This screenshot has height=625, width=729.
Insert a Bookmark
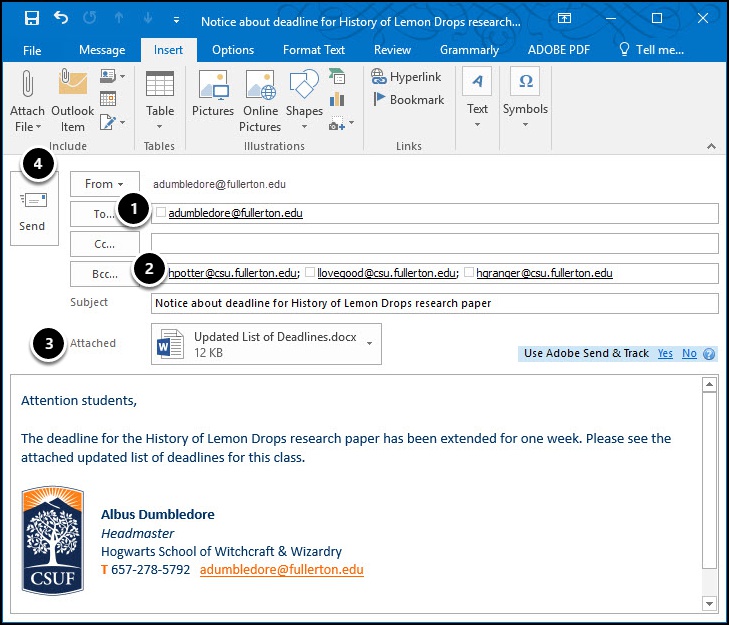[409, 100]
